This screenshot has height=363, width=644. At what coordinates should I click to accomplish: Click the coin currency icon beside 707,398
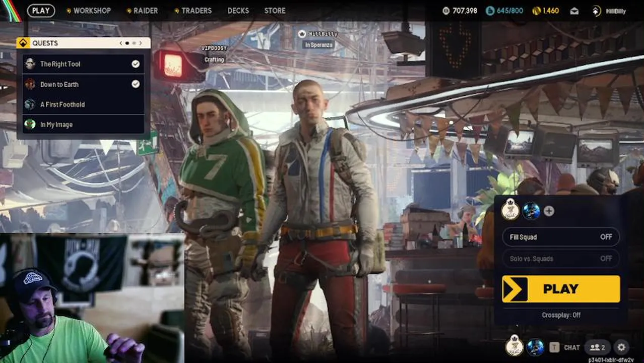click(446, 11)
